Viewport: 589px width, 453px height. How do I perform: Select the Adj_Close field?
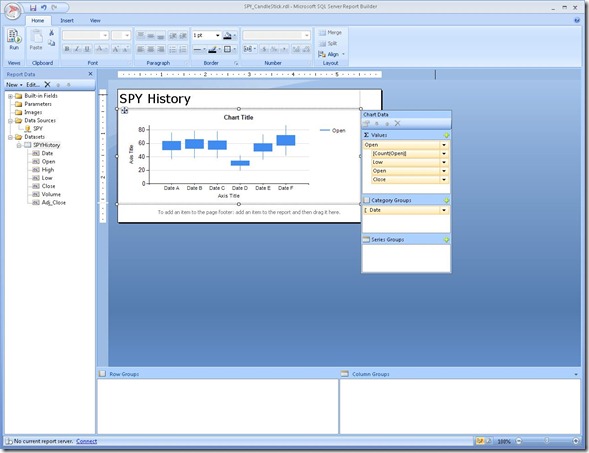click(53, 202)
